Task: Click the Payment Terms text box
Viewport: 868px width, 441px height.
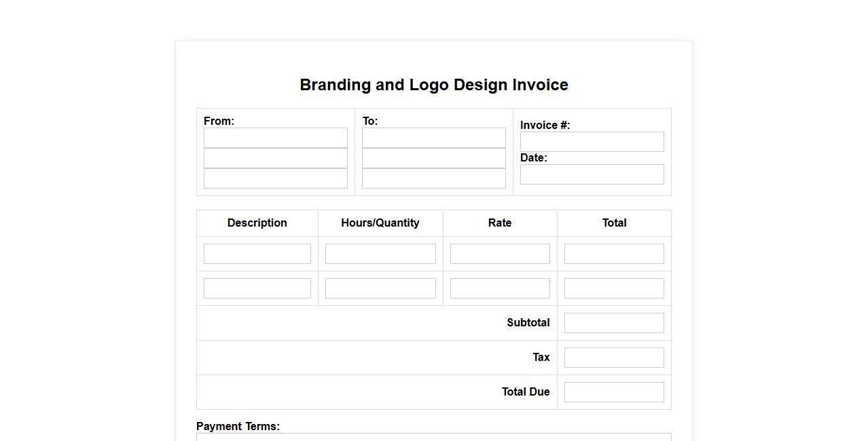Action: pos(433,437)
